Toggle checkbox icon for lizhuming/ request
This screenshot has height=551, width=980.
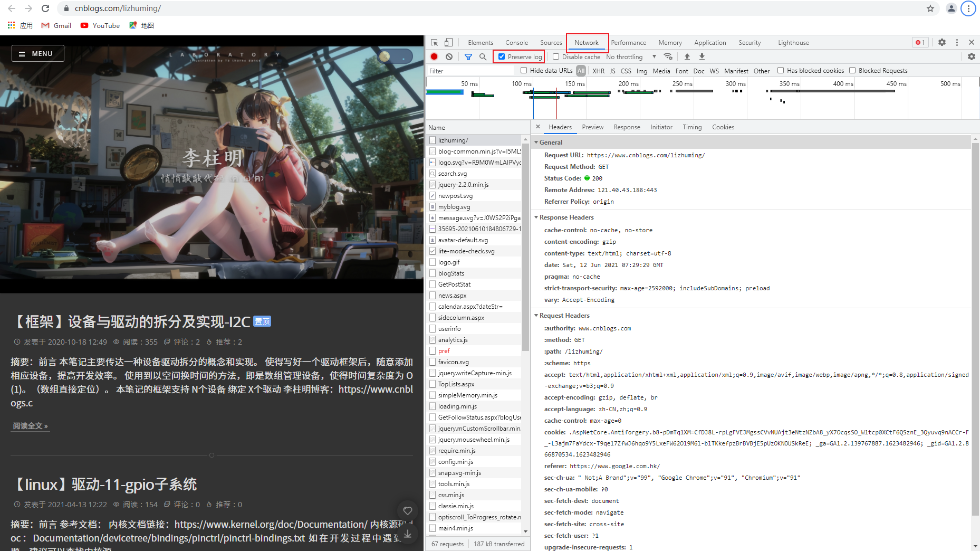point(433,140)
